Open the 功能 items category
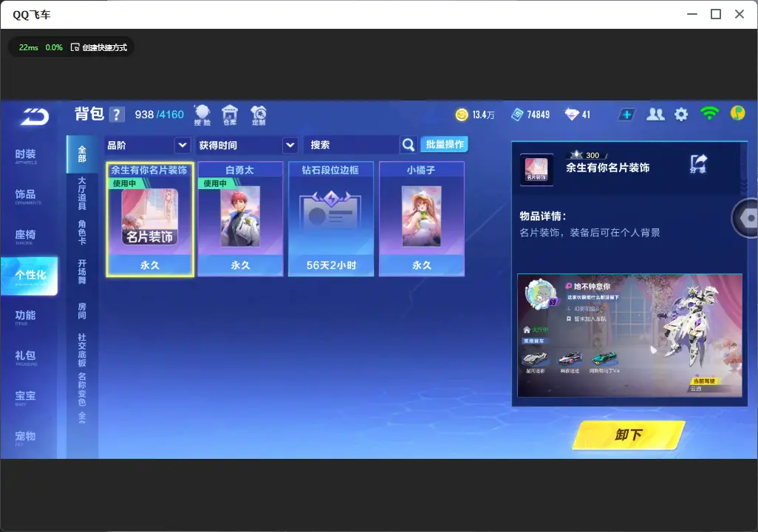758x532 pixels. tap(26, 317)
